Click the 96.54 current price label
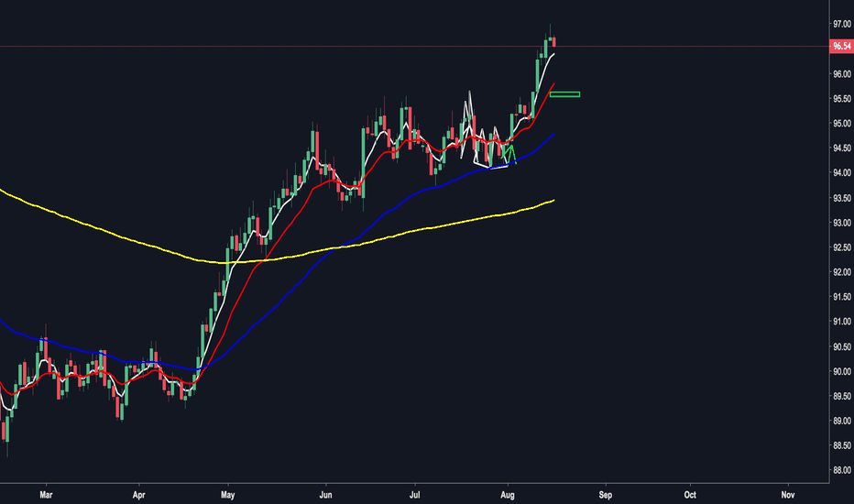 841,47
